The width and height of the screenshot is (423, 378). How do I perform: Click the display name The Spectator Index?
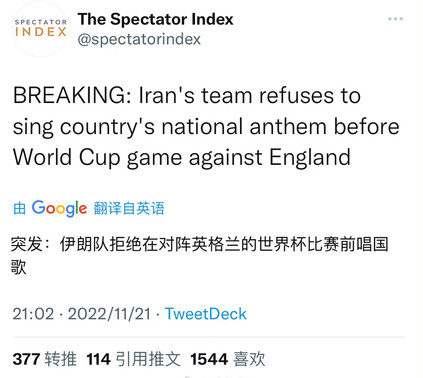coord(155,19)
